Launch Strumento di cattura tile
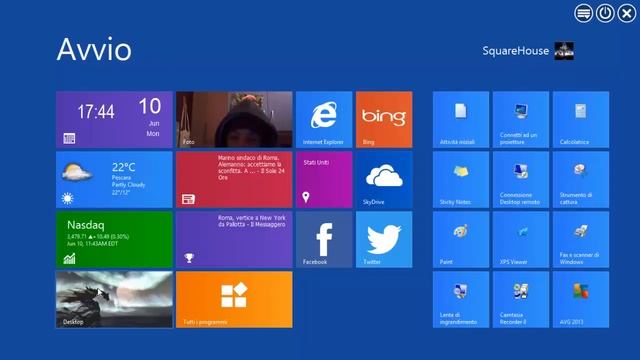The width and height of the screenshot is (640, 360). pyautogui.click(x=581, y=180)
